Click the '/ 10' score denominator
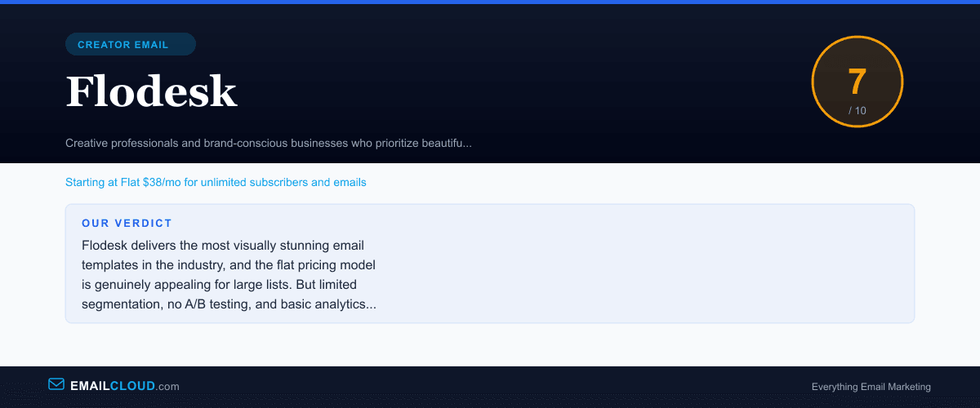 (x=857, y=110)
